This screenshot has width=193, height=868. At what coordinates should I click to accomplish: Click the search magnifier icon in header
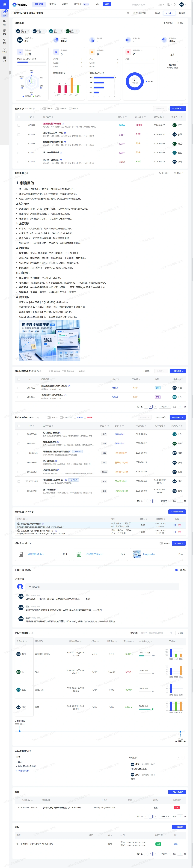pyautogui.click(x=151, y=4)
